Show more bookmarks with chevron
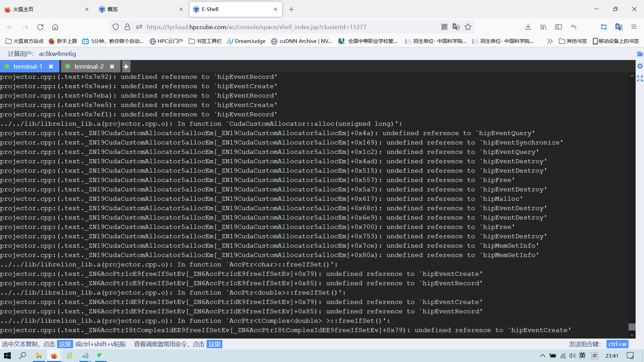 (550, 41)
